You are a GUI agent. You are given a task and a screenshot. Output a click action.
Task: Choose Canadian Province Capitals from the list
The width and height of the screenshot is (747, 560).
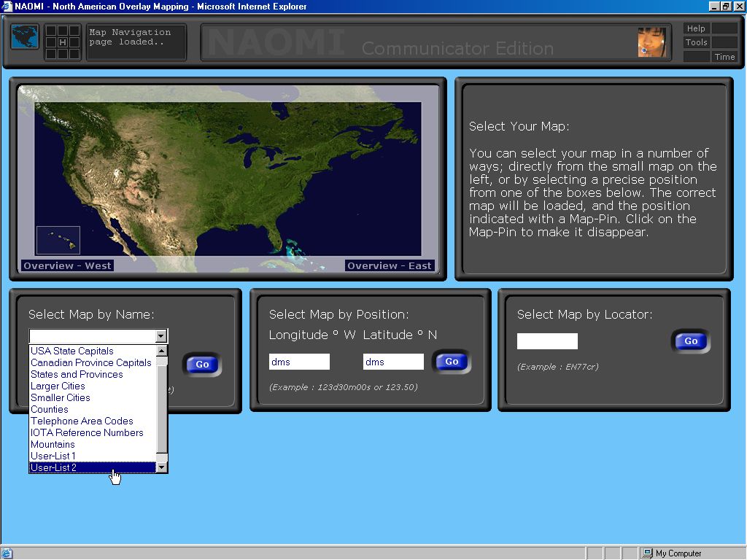[93, 363]
